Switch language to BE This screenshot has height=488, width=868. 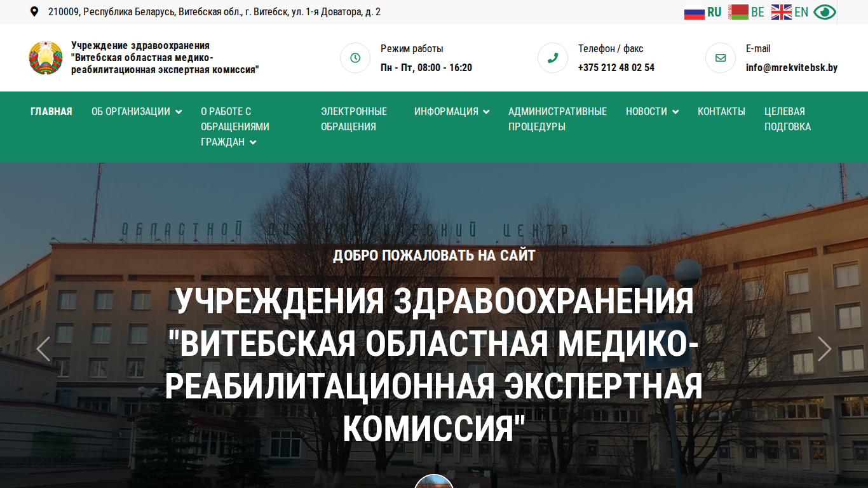coord(757,12)
